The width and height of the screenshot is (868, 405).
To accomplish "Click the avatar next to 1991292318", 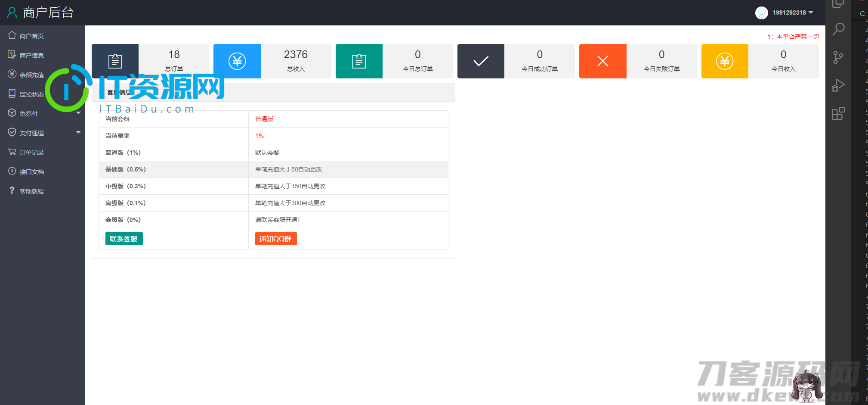I will [x=762, y=12].
